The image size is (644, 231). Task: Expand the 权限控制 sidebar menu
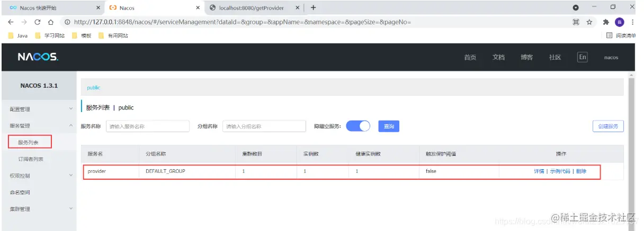[38, 175]
